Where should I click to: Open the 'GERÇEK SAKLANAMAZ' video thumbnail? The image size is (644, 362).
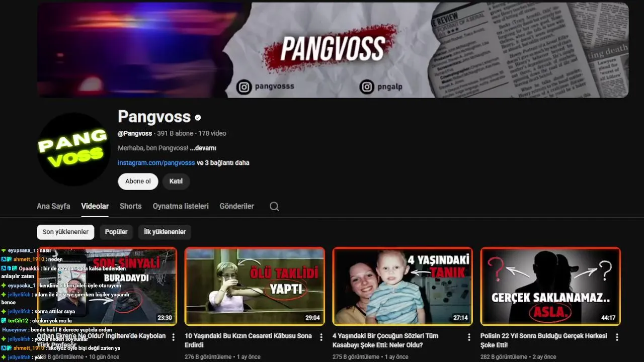pos(550,286)
